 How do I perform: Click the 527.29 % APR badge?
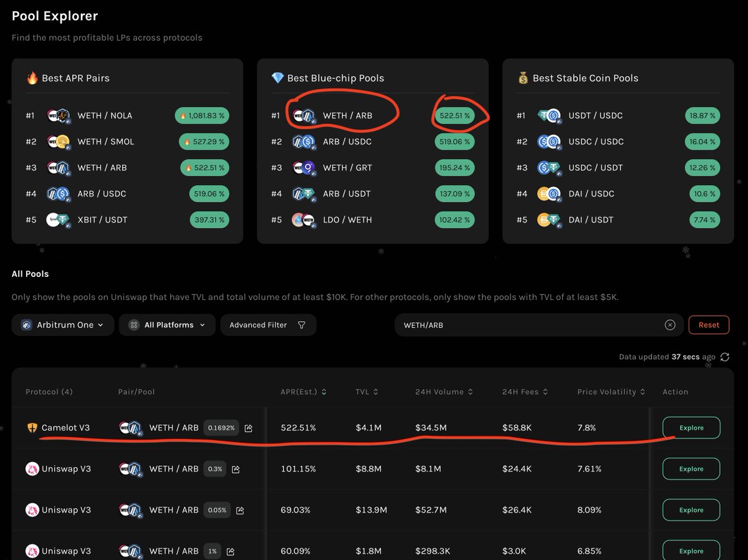coord(204,142)
